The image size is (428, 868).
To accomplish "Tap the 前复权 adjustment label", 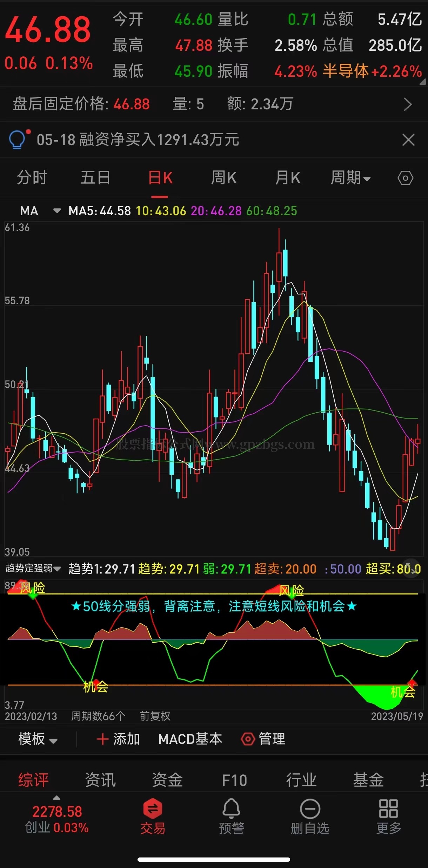I will pyautogui.click(x=155, y=716).
